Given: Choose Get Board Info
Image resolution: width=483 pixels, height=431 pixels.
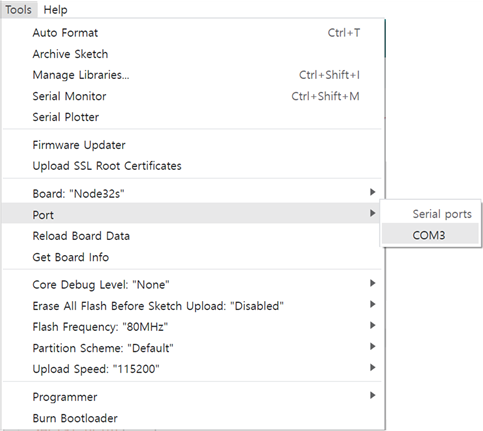Looking at the screenshot, I should tap(193, 257).
